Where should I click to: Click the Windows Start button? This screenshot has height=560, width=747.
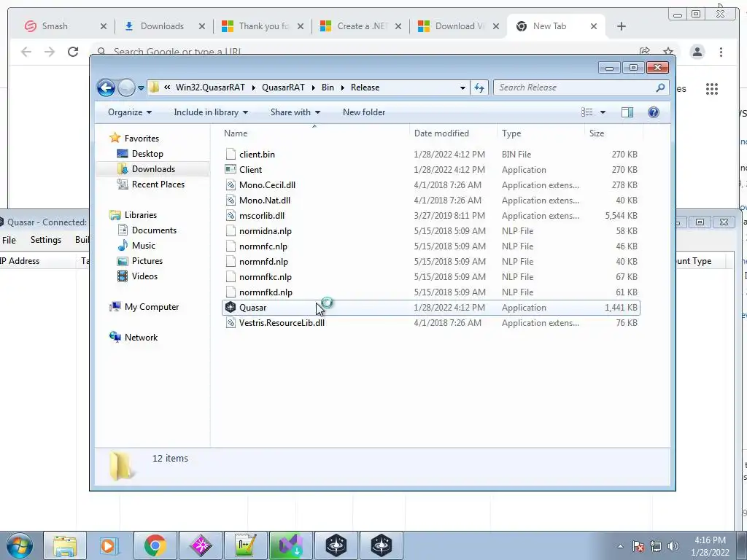[19, 545]
